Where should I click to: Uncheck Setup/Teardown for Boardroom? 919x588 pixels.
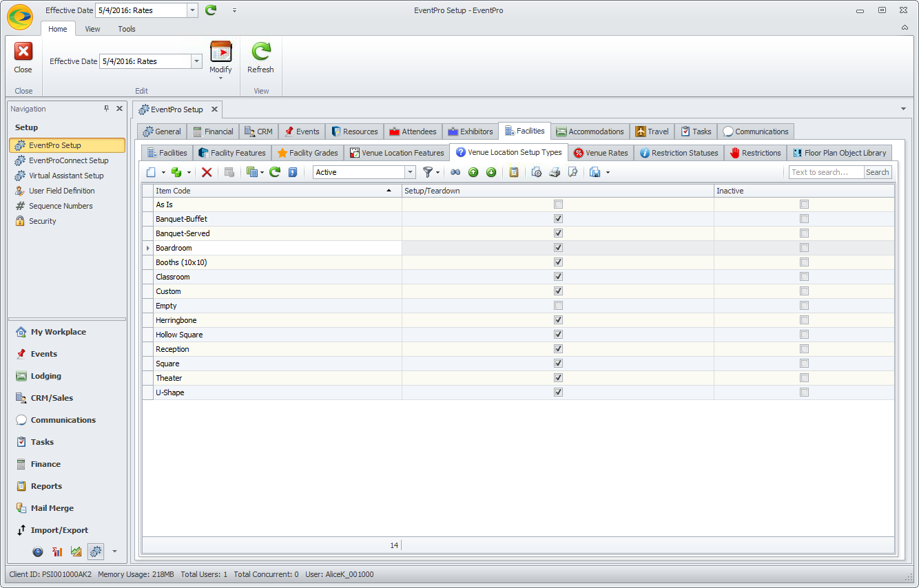coord(558,248)
